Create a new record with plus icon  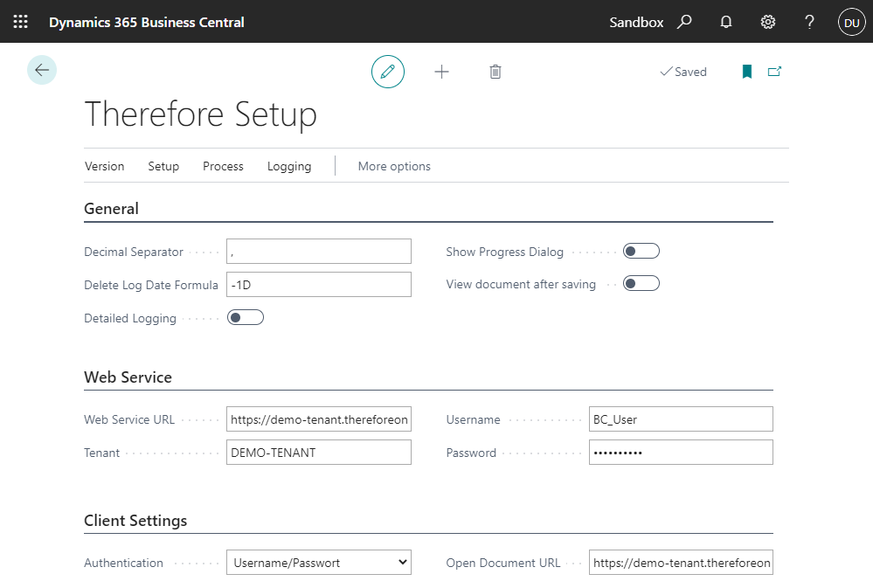[441, 72]
